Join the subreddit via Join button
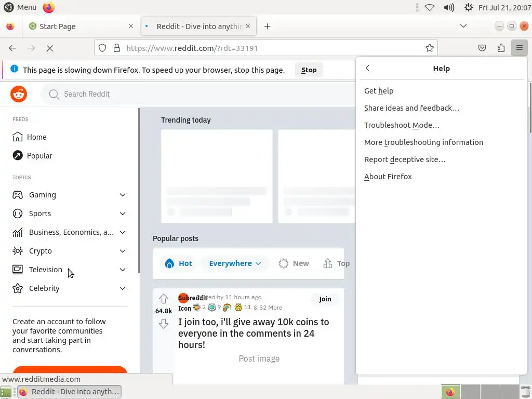The image size is (532, 399). [x=325, y=299]
